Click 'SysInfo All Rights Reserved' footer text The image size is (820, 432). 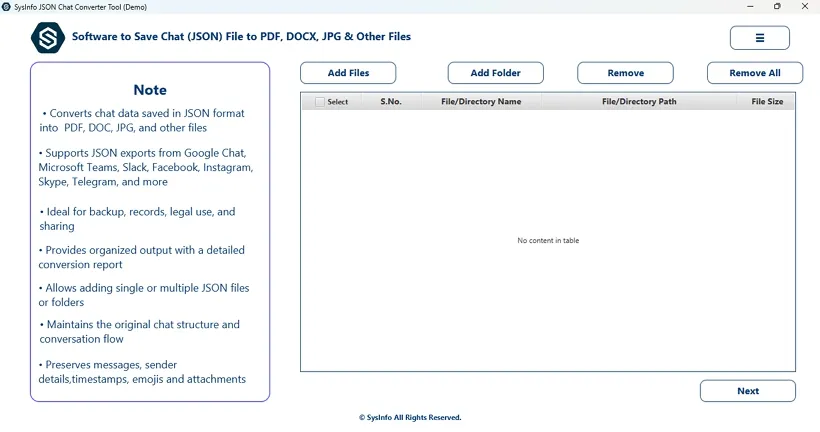pyautogui.click(x=410, y=417)
